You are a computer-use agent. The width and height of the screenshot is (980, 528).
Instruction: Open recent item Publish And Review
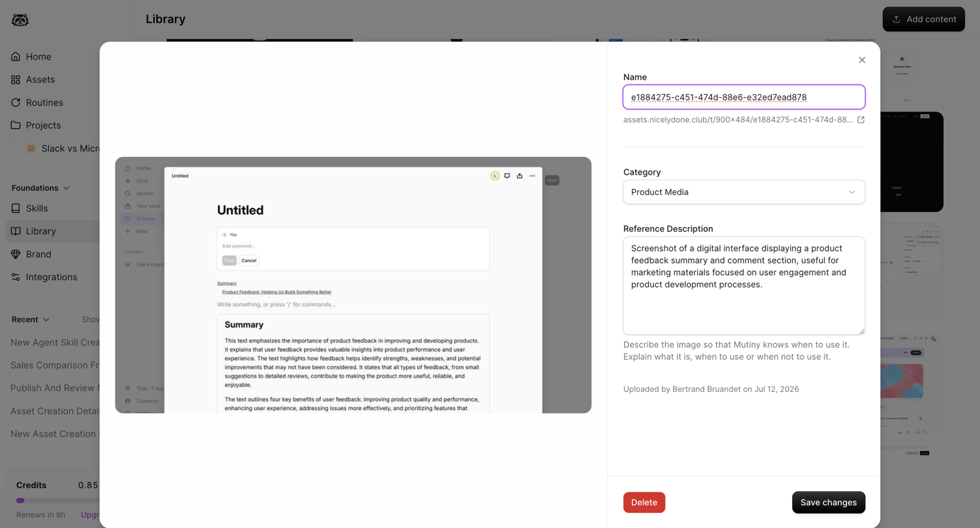click(55, 388)
